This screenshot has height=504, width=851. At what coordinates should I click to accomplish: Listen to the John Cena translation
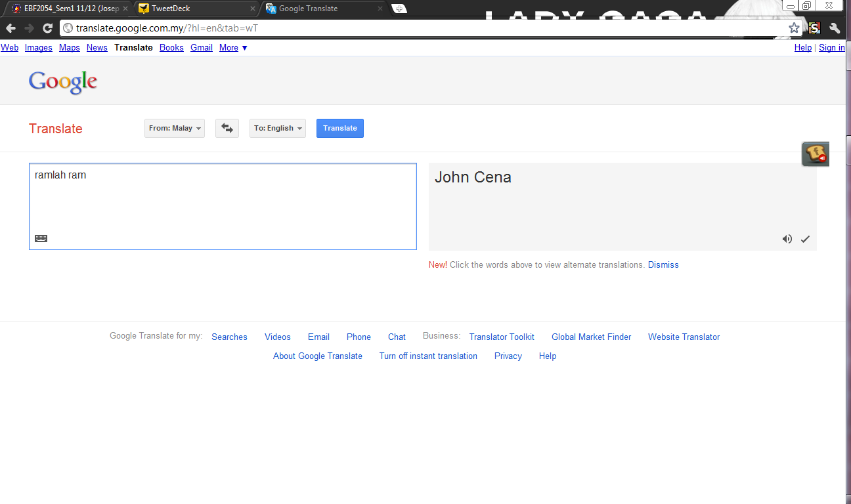(787, 239)
